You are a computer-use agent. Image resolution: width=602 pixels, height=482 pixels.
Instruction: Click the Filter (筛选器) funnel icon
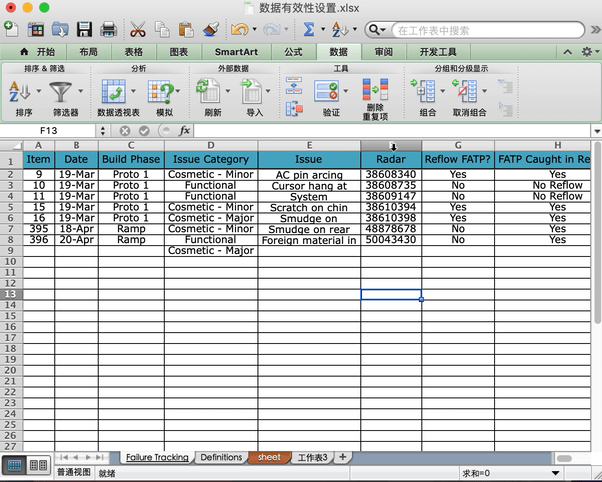click(62, 92)
